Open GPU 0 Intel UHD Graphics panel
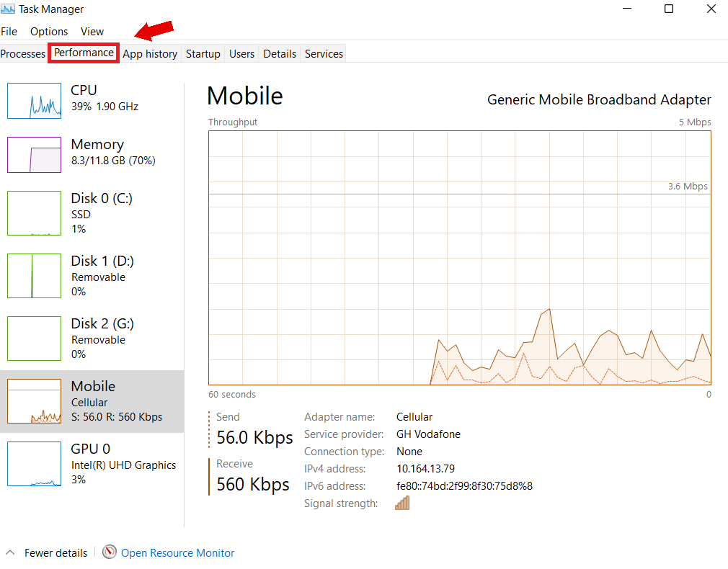The height and width of the screenshot is (569, 728). coord(92,463)
